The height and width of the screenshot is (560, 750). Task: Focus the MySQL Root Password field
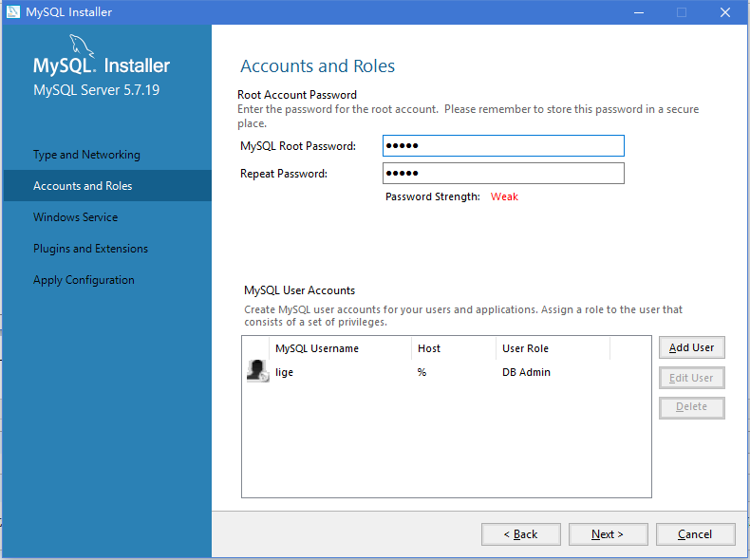[x=503, y=146]
